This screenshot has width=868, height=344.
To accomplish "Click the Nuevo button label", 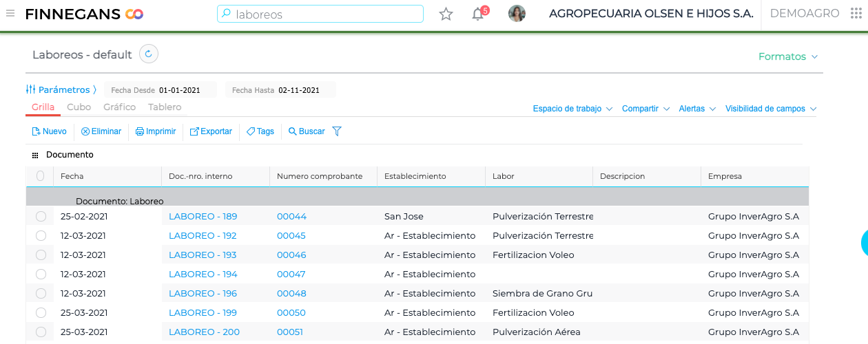I will coord(54,131).
